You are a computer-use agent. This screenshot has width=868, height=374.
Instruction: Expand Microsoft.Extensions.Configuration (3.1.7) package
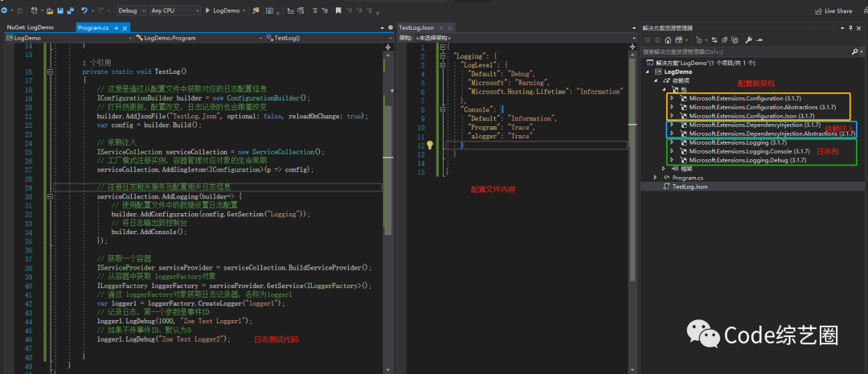(672, 98)
